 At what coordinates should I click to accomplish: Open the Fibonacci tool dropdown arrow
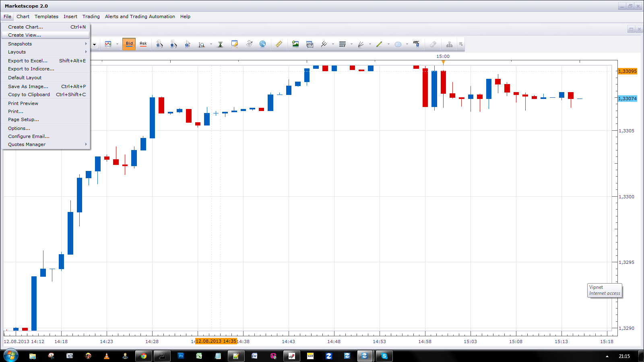[351, 44]
